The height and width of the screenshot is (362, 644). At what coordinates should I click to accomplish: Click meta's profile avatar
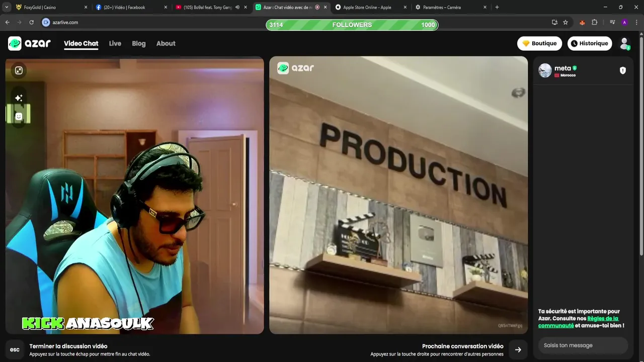pos(545,70)
